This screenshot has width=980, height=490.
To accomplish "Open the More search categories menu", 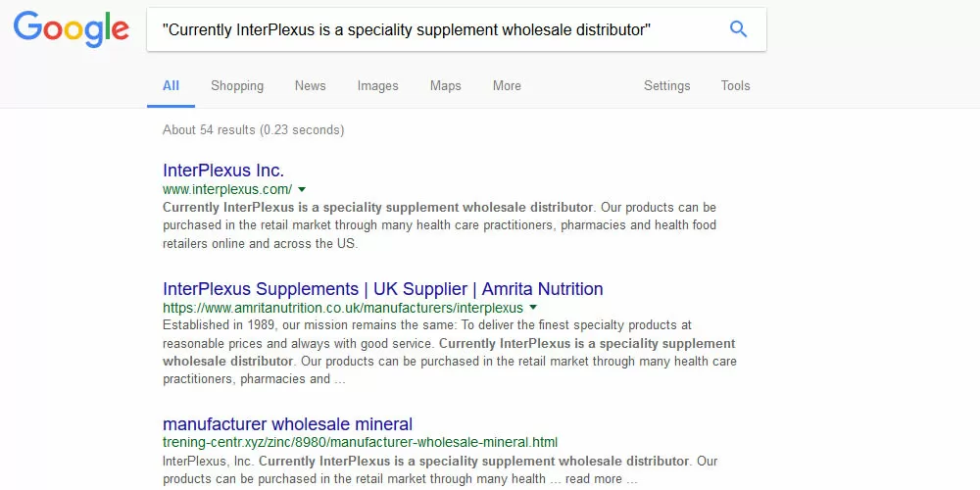I will coord(507,86).
